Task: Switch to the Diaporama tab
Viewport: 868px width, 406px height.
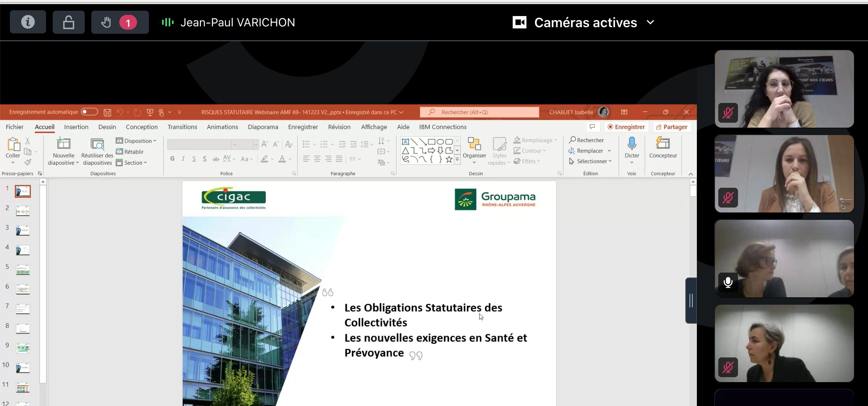Action: point(263,127)
